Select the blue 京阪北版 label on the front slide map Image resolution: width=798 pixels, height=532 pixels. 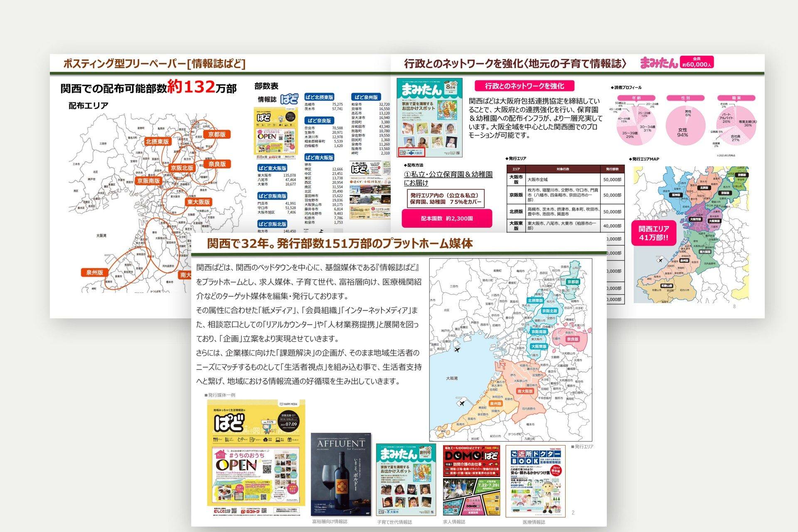(x=549, y=311)
